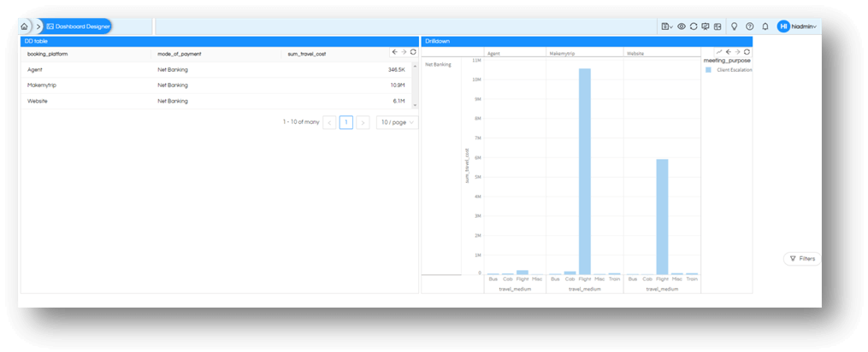Click the DD table drill forward arrow

pos(404,51)
